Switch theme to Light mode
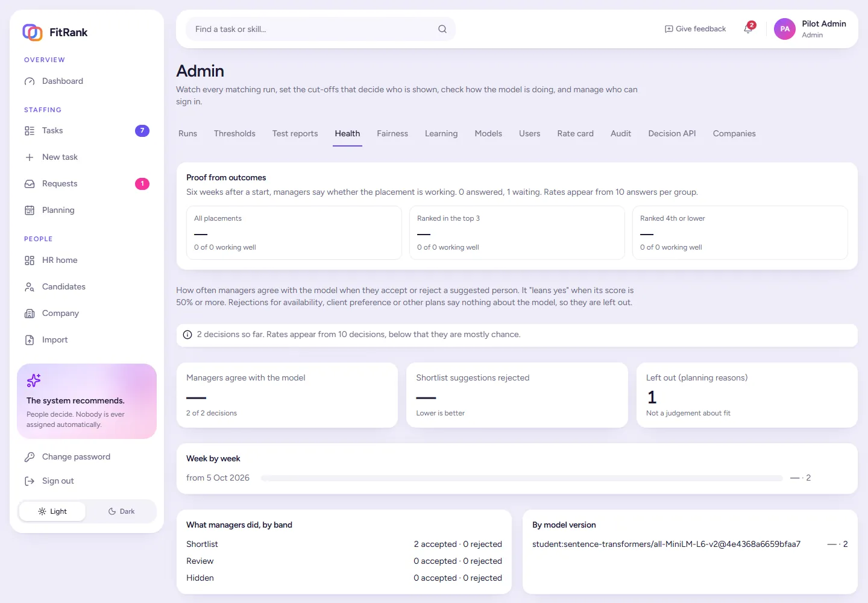The image size is (868, 603). coord(52,511)
